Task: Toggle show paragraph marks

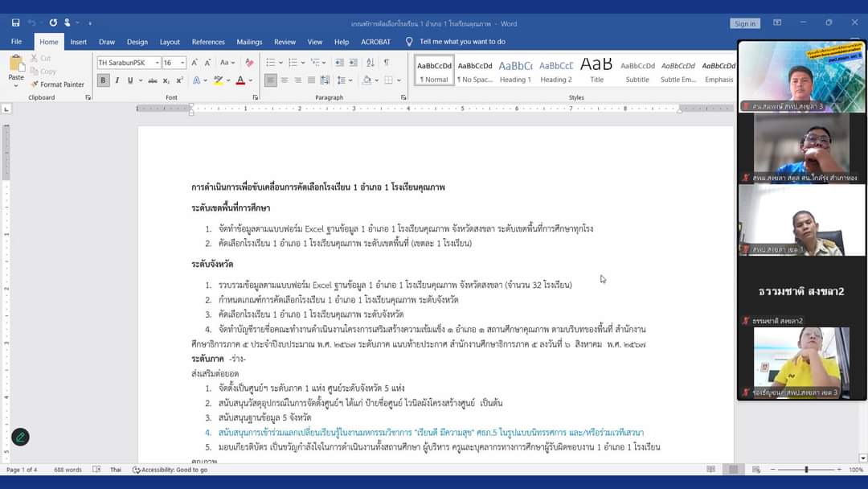Action: [x=387, y=63]
